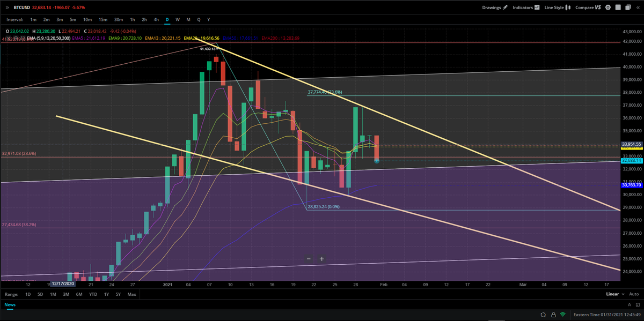Click the 27,434.68 (38.2%) retracement label
The image size is (644, 321).
click(x=19, y=225)
